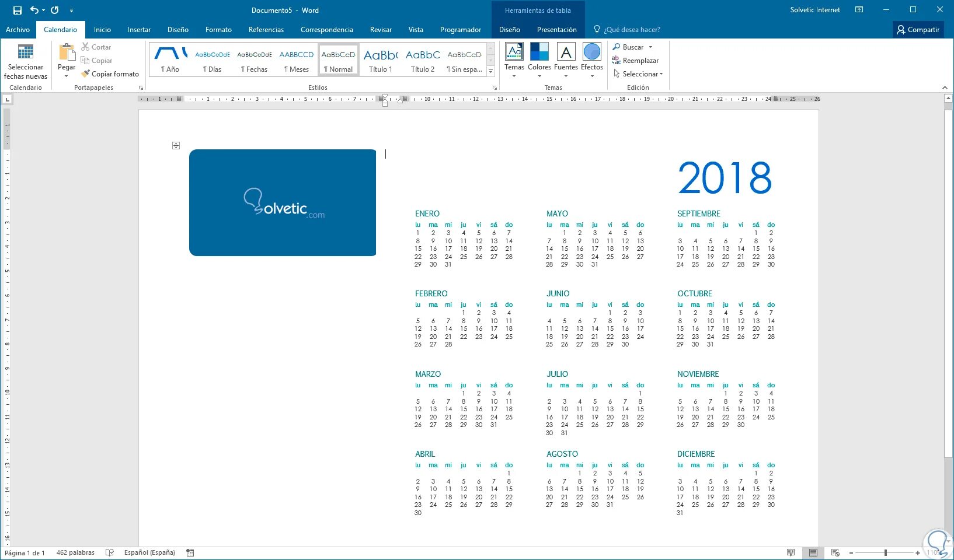954x560 pixels.
Task: Click Página 1 de 1 in status bar
Action: 25,552
